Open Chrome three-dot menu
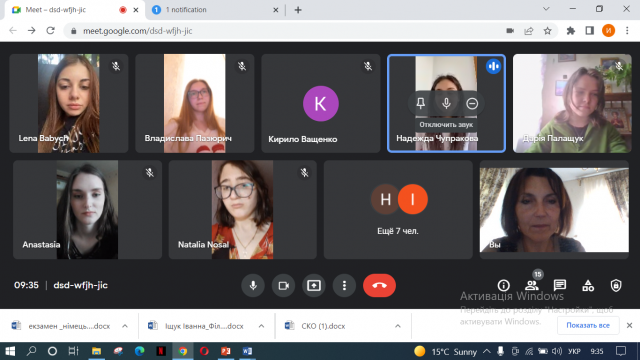The image size is (640, 360). point(627,31)
